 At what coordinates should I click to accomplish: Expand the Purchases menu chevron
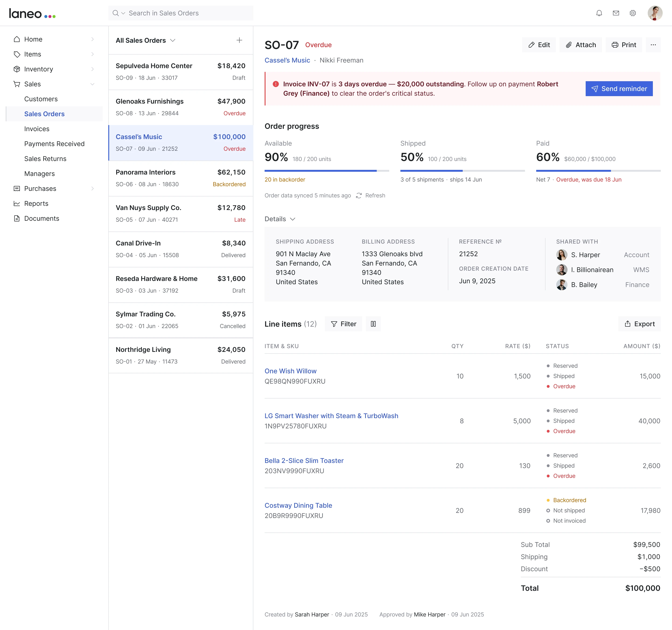[93, 189]
